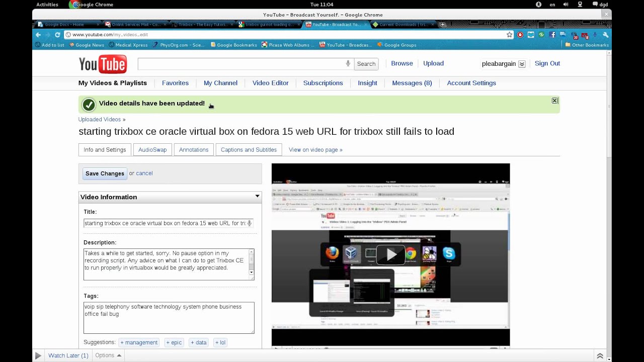Switch to Trixbox - The Easy Tutorial tab
This screenshot has height=362, width=644.
(202, 24)
